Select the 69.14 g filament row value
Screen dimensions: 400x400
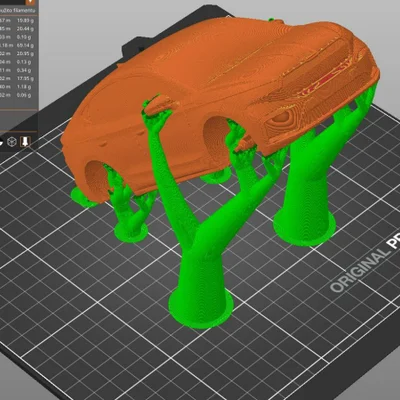pos(25,45)
